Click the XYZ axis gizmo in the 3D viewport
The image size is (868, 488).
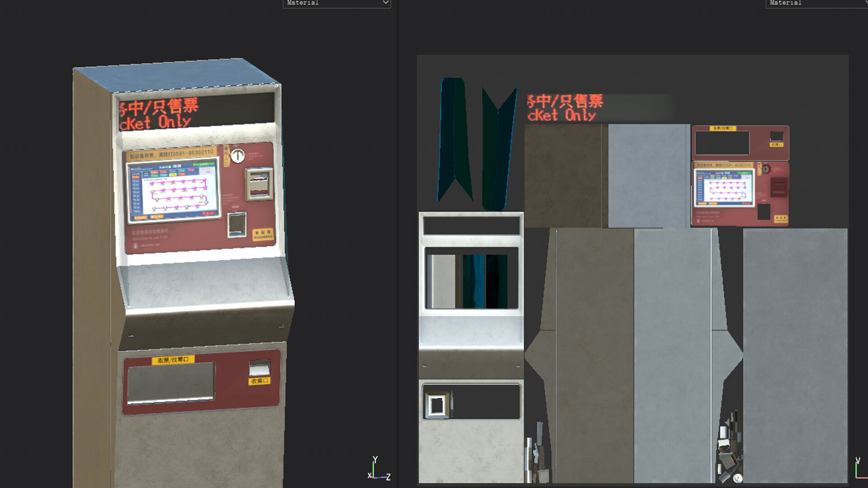(x=379, y=468)
